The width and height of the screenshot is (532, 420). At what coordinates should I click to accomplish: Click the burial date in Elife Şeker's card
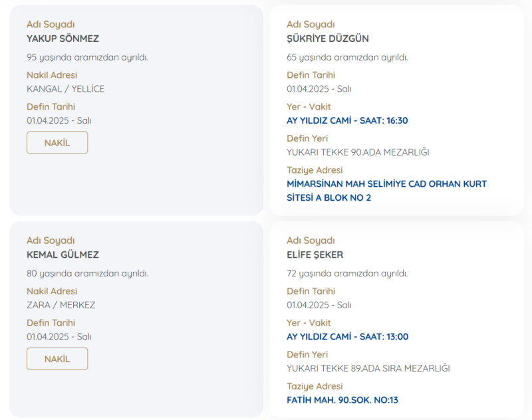tap(319, 305)
